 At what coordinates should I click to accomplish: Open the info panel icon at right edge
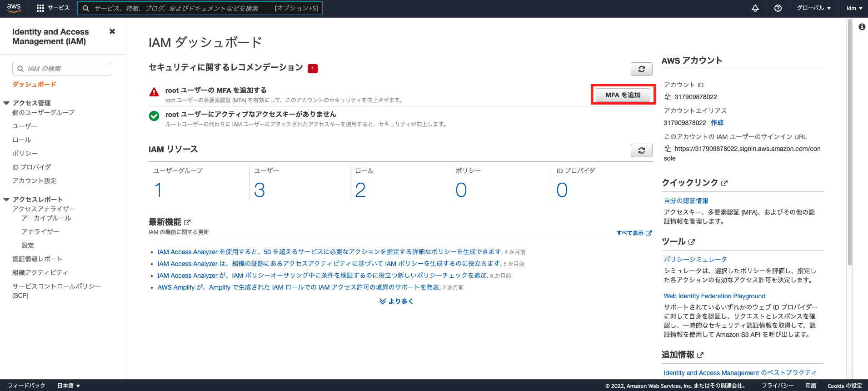(x=862, y=27)
